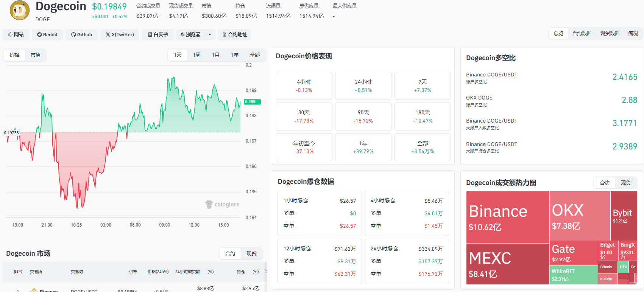
Task: Click the Binance heatmap block
Action: (508, 217)
